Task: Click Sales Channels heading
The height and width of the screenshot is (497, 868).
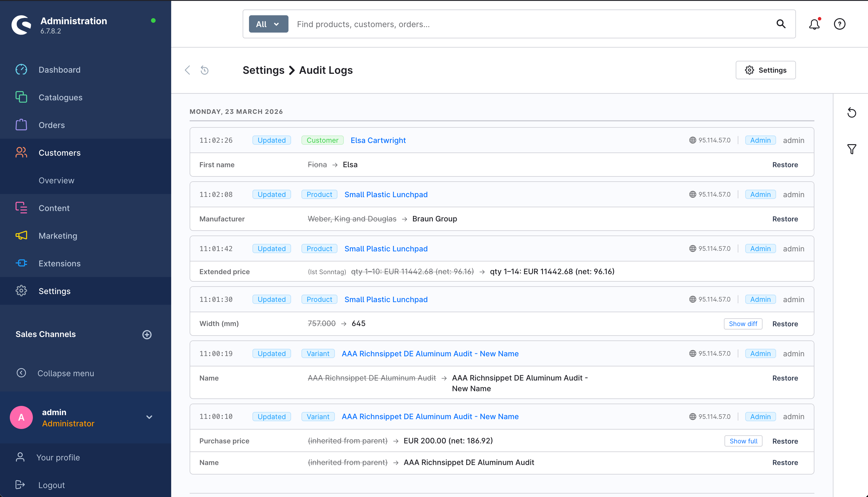Action: click(x=46, y=334)
